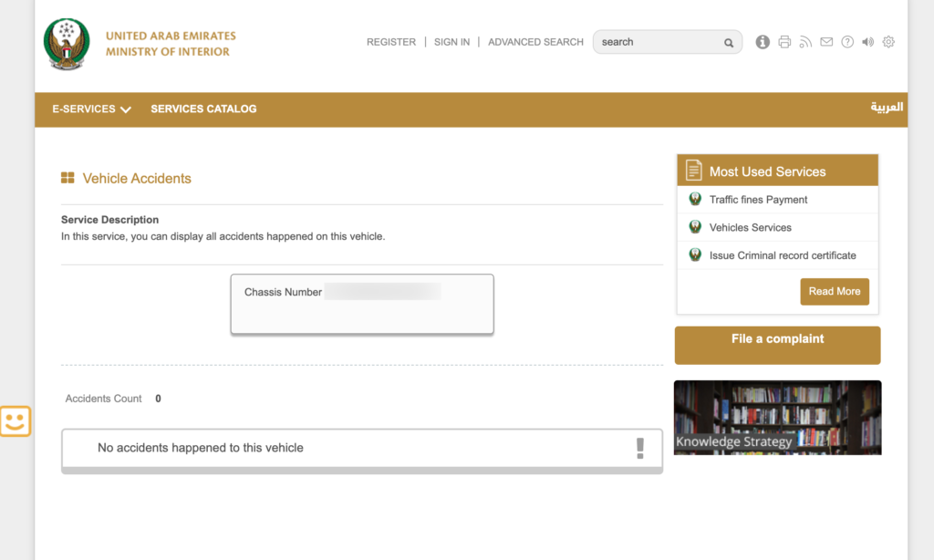Click emblem icon beside Traffic fines Payment

point(694,199)
